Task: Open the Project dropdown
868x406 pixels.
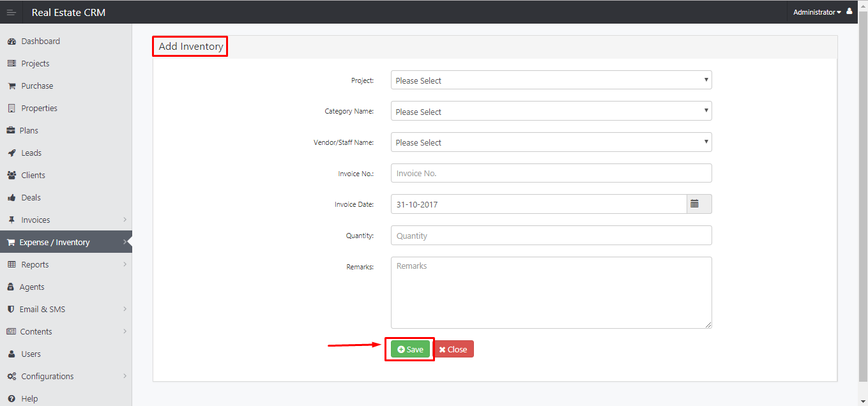Action: 551,80
